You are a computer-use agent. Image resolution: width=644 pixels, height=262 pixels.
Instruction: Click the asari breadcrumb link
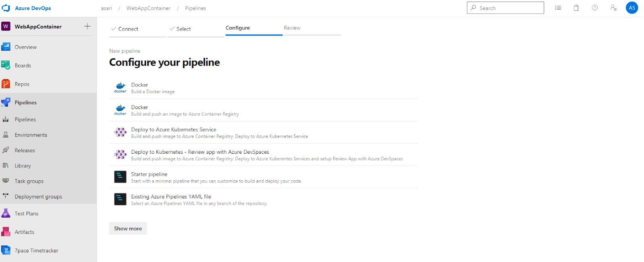coord(107,8)
